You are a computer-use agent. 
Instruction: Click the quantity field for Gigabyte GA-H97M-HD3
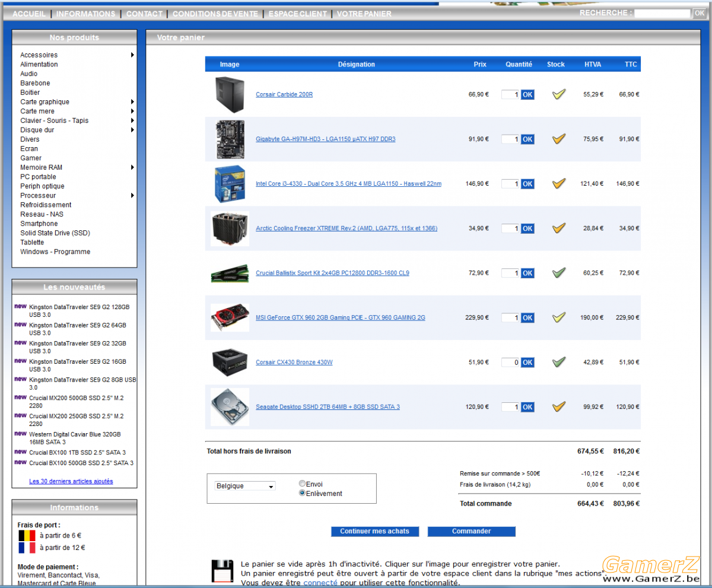(510, 139)
